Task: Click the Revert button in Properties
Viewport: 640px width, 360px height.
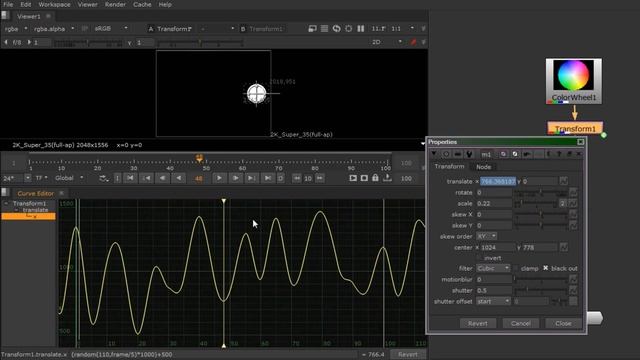Action: pos(478,323)
